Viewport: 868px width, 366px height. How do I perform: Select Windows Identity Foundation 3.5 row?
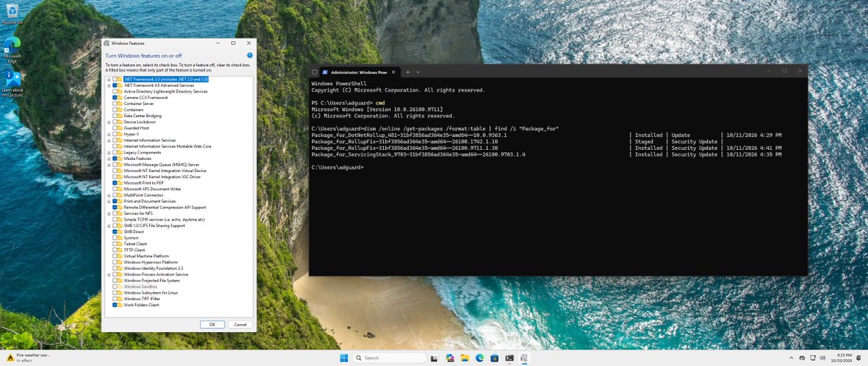tap(153, 268)
